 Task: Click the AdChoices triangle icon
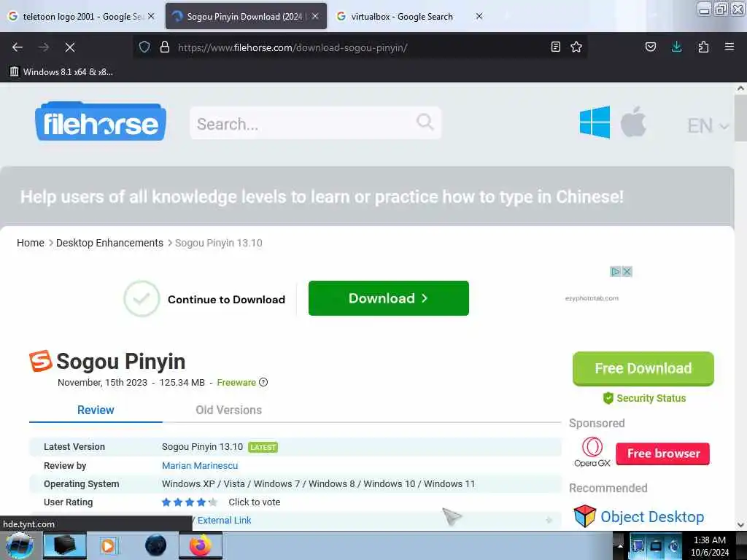coord(616,271)
